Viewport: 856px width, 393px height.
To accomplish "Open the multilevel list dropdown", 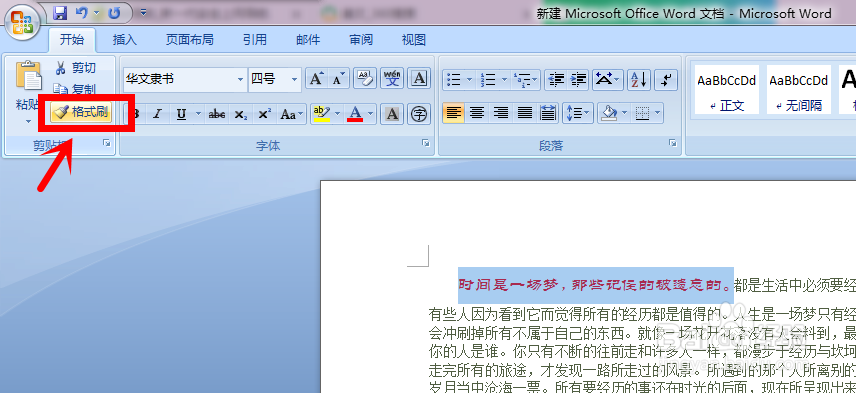I will click(525, 80).
